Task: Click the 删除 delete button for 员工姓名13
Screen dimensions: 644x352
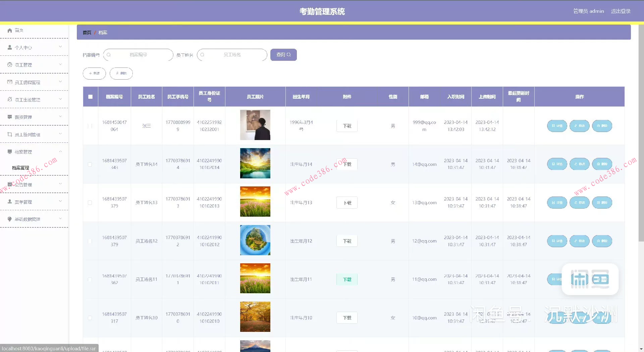Action: click(x=602, y=203)
